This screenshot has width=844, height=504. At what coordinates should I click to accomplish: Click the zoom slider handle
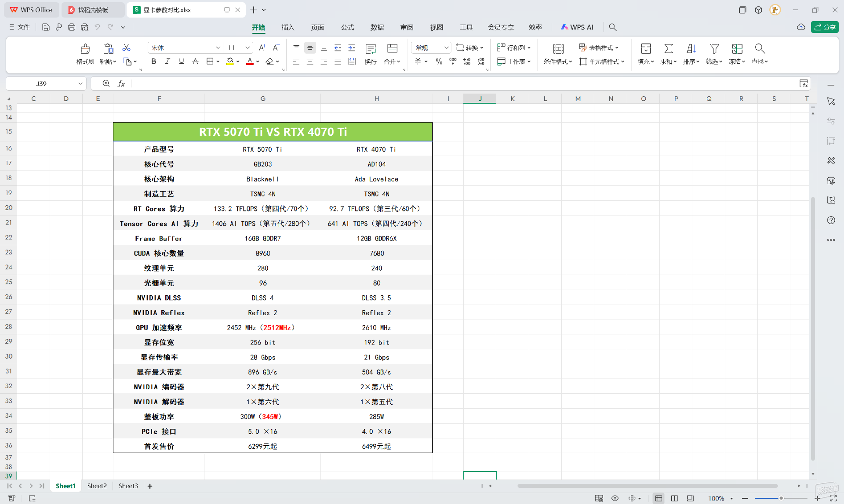781,498
